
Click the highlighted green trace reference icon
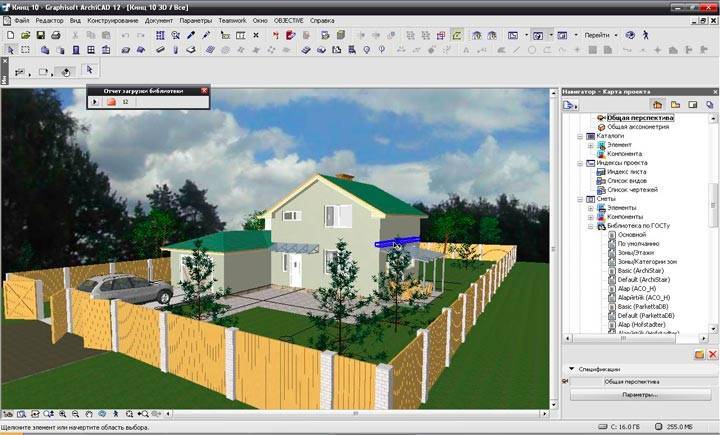pyautogui.click(x=457, y=35)
